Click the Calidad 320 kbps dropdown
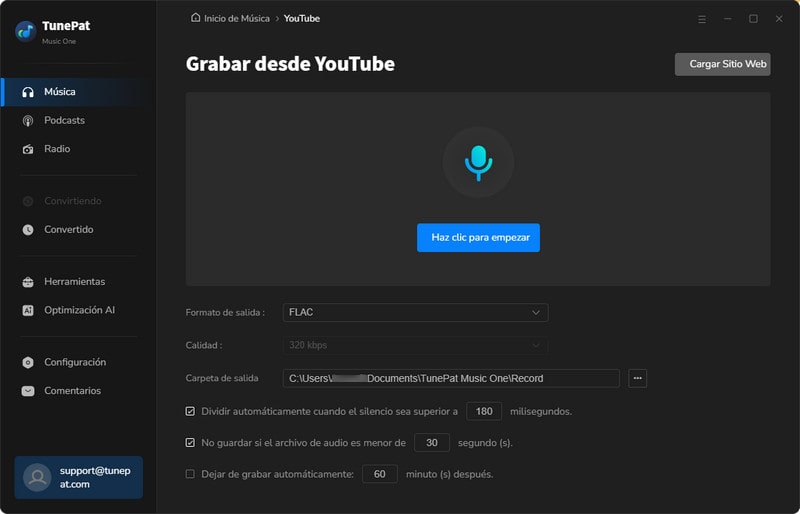Image resolution: width=800 pixels, height=514 pixels. pos(415,345)
